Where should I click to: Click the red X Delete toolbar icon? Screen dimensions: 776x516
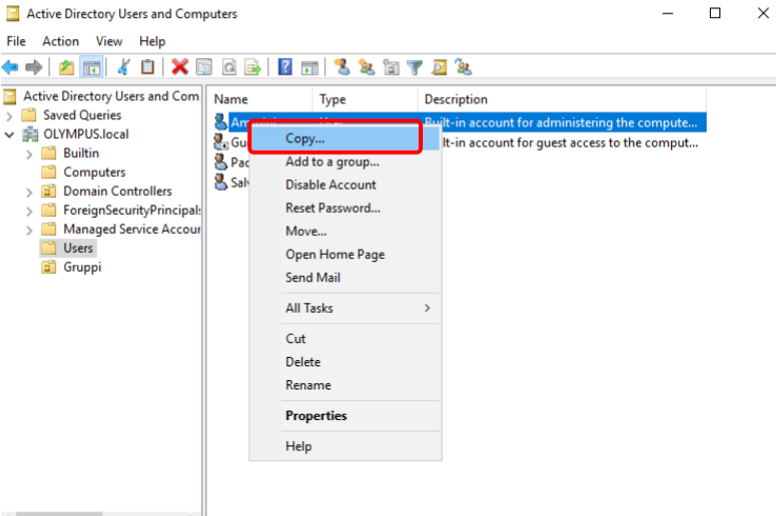click(179, 67)
